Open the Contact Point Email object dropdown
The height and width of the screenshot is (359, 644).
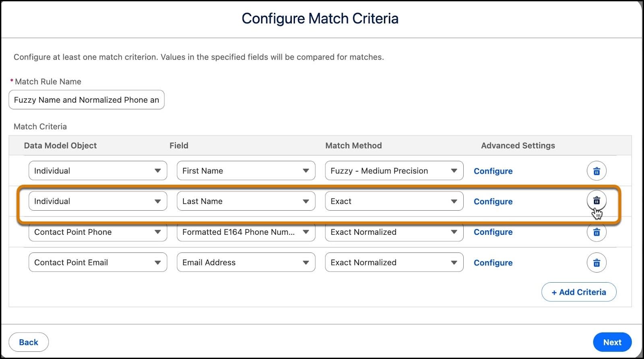pos(97,263)
